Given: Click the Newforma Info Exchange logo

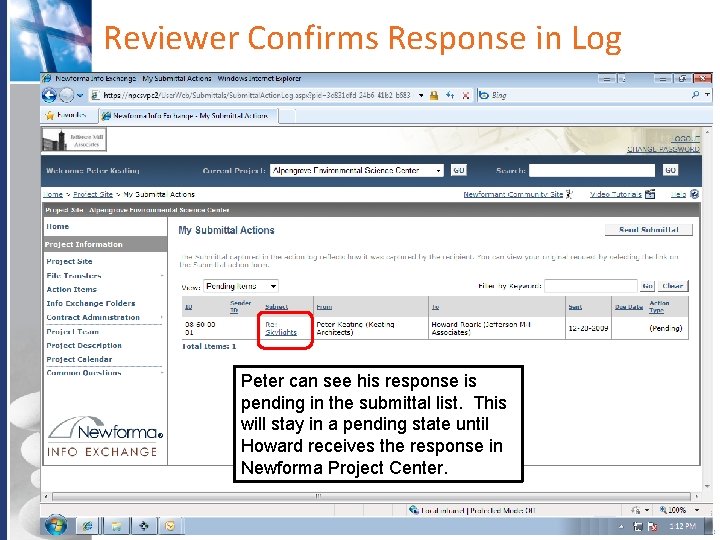Looking at the screenshot, I should [x=105, y=437].
